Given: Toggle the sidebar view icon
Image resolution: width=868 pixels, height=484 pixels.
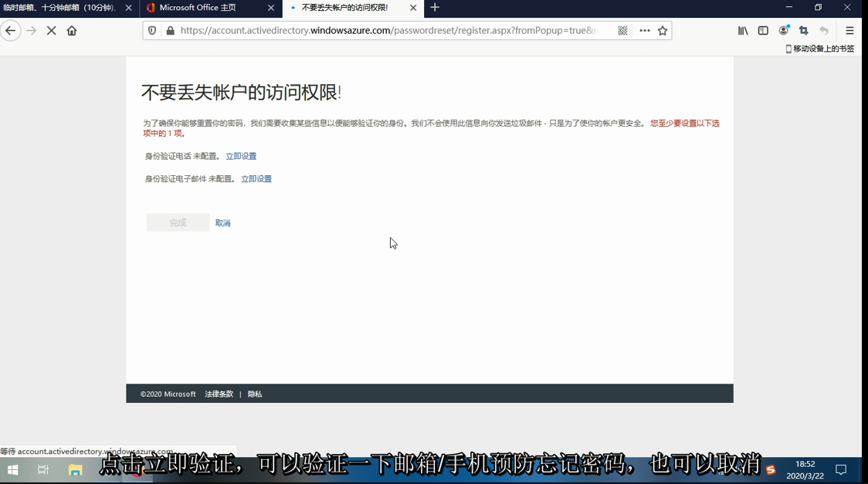Looking at the screenshot, I should (763, 30).
